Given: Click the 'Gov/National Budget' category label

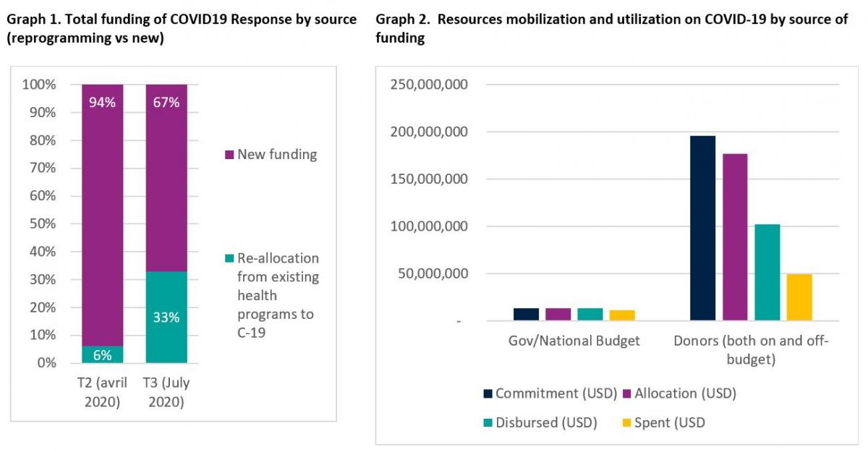Looking at the screenshot, I should 574,341.
